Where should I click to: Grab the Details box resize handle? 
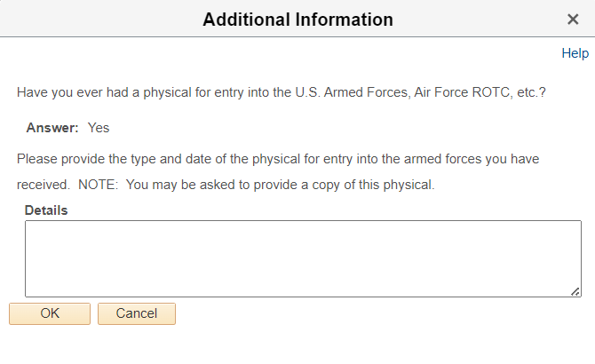[x=576, y=291]
